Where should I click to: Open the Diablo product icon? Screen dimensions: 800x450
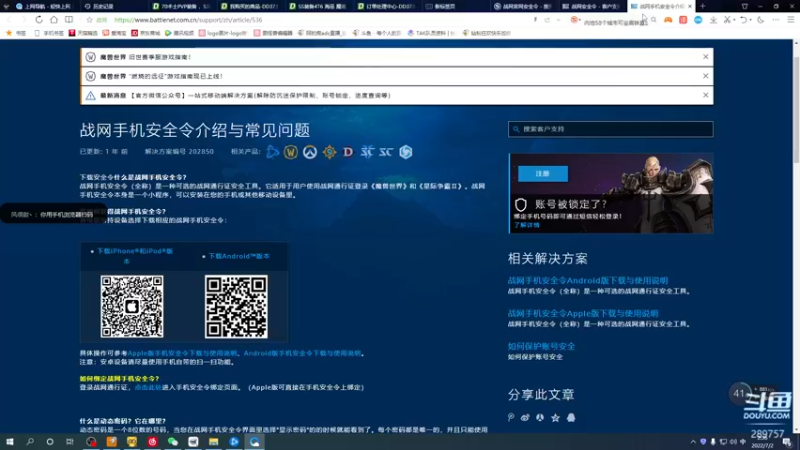click(348, 152)
